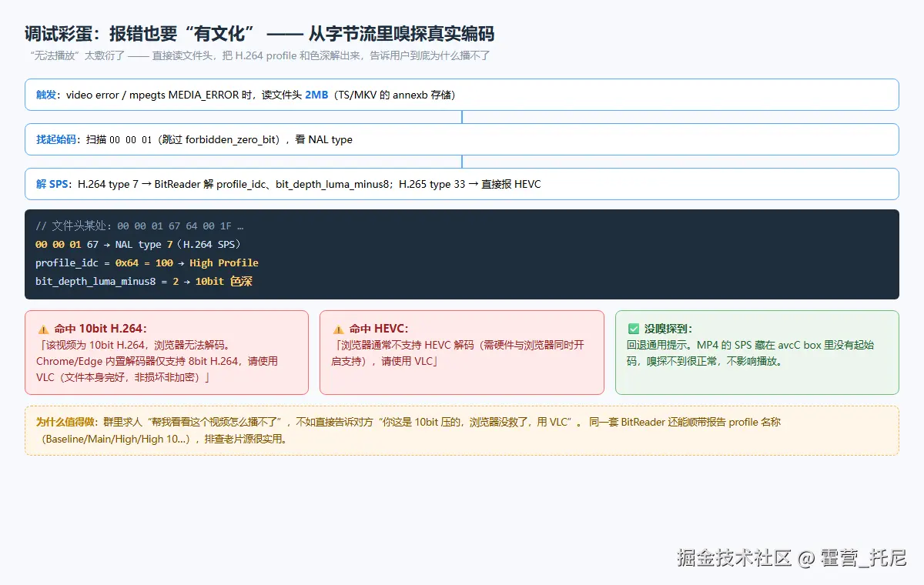Click the 10bit 色深 text in code block
The image size is (924, 585).
(223, 281)
